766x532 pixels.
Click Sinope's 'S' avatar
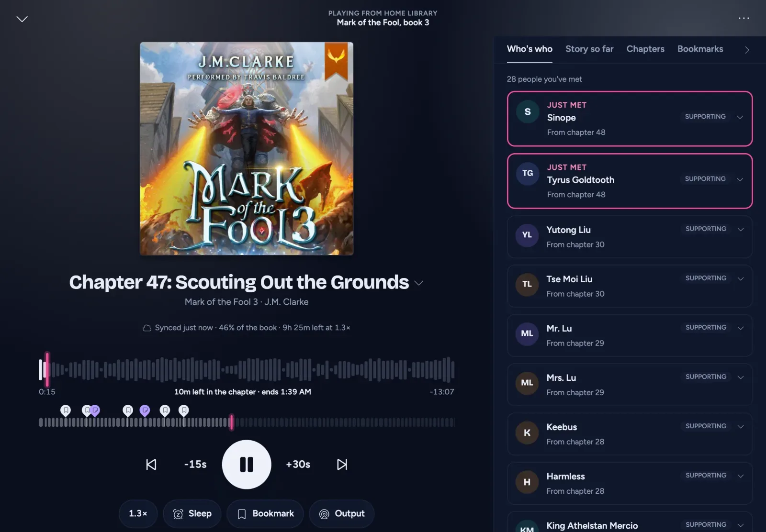[x=528, y=111]
